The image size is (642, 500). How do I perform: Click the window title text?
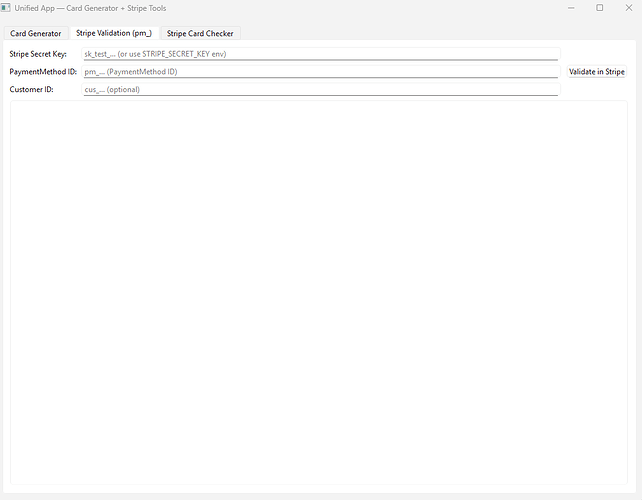click(90, 8)
